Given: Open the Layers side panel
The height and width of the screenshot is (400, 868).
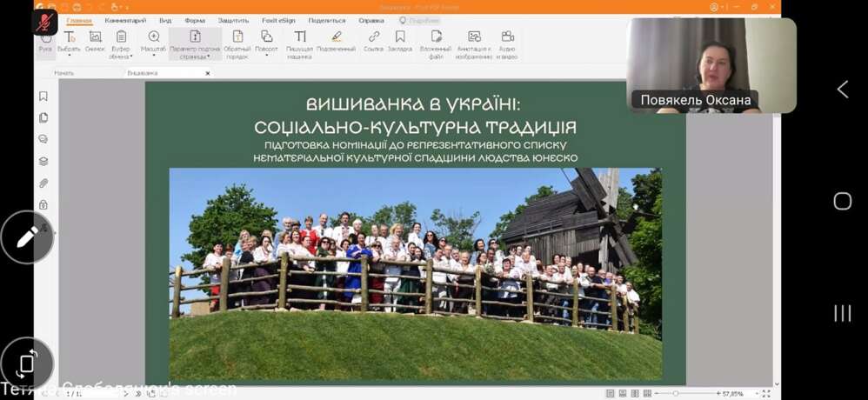Looking at the screenshot, I should [x=43, y=162].
